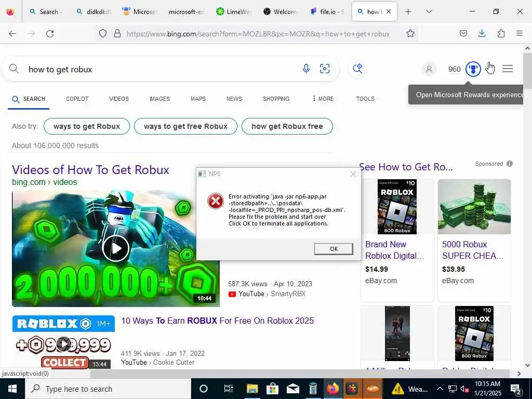The image size is (532, 399).
Task: Open the tracking protection shield icon
Action: pos(103,33)
